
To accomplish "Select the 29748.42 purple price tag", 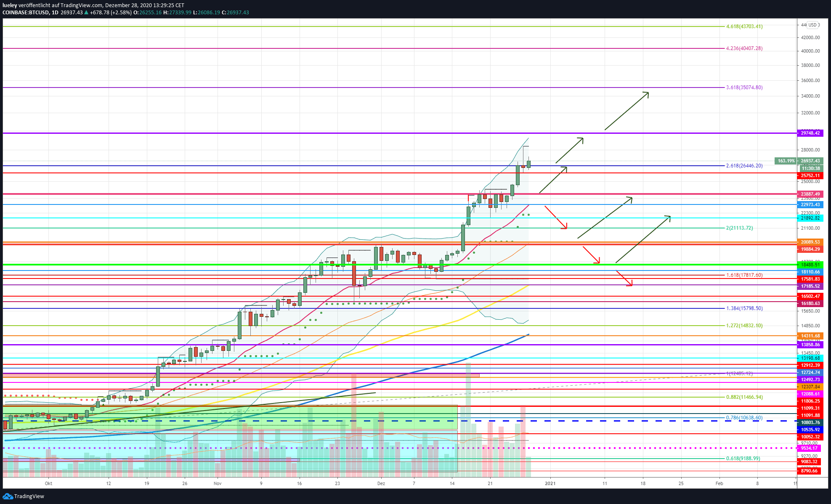I will 810,133.
